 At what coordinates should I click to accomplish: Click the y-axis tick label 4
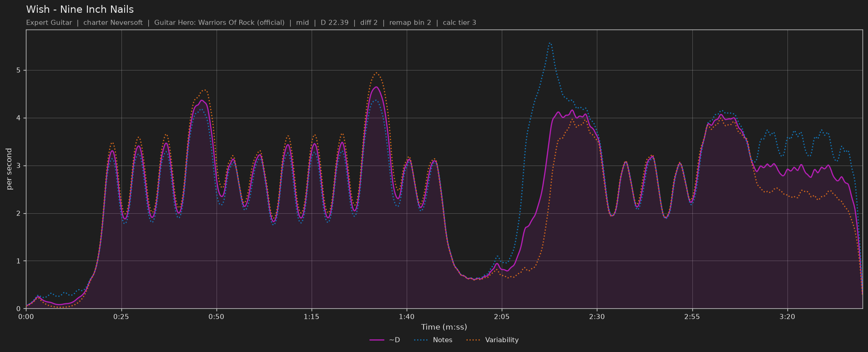[19, 118]
